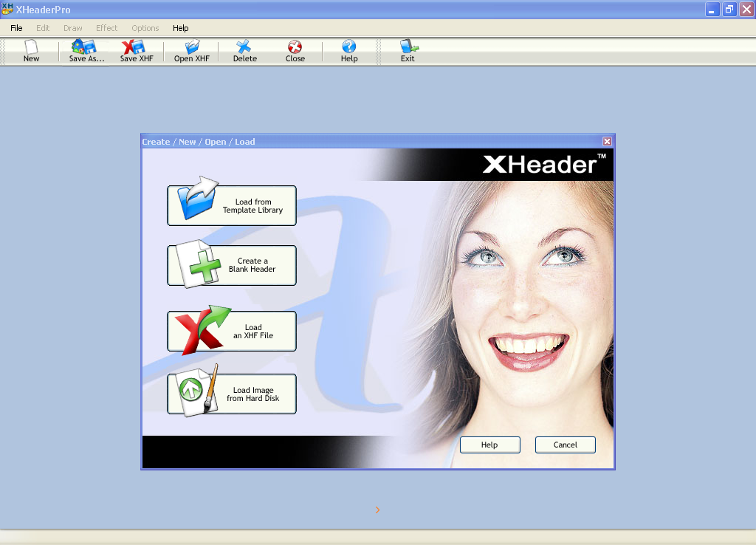Click the XHeaderPro title bar app icon
Viewport: 756px width, 545px height.
click(x=7, y=9)
